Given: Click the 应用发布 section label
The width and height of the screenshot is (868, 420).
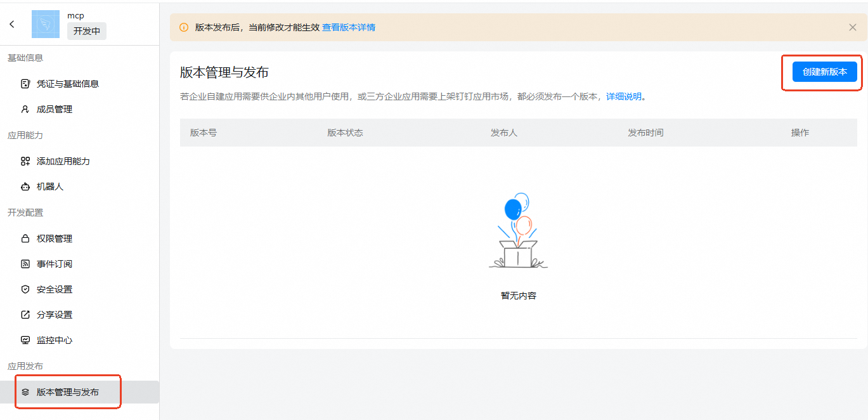Looking at the screenshot, I should [25, 366].
